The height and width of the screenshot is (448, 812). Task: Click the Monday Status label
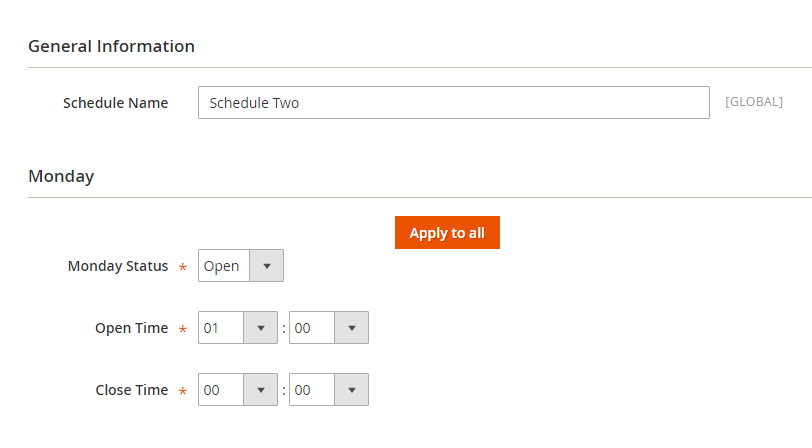coord(118,266)
